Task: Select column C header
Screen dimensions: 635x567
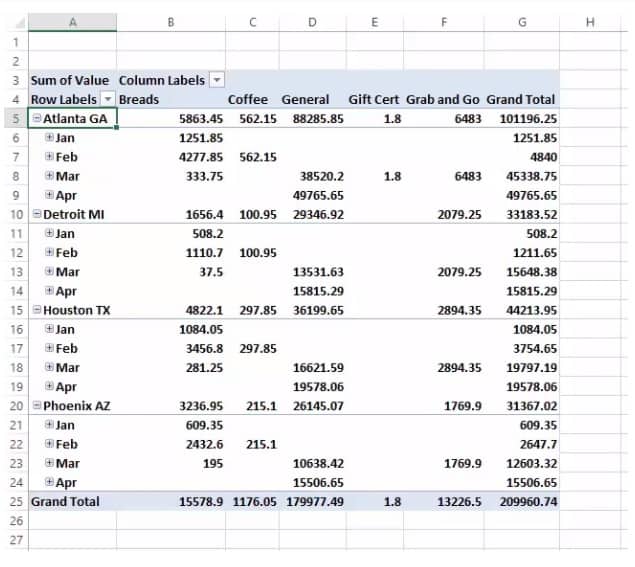Action: tap(252, 22)
